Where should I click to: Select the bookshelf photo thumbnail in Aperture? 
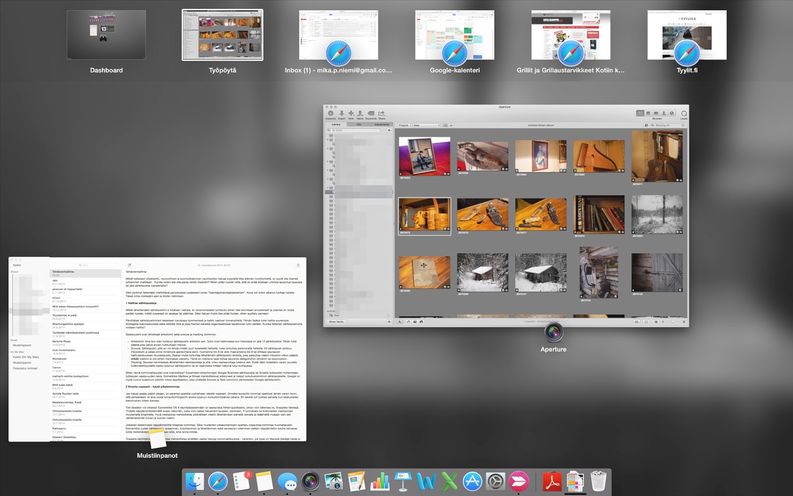(x=599, y=215)
